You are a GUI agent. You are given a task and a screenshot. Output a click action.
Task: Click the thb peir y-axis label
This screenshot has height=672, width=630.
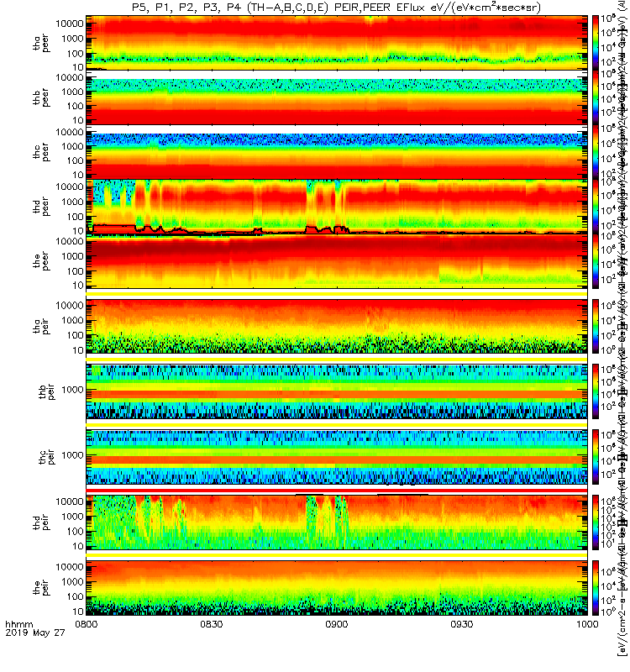tap(47, 391)
